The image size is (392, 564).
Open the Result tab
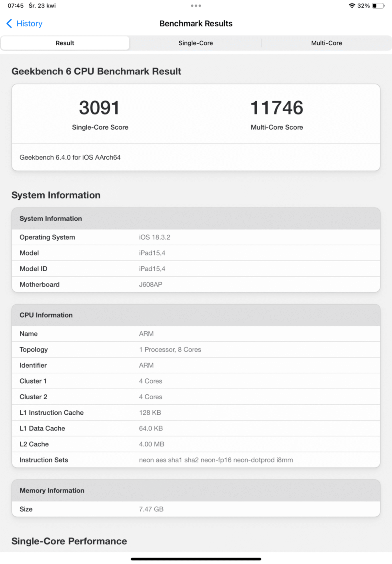coord(65,43)
